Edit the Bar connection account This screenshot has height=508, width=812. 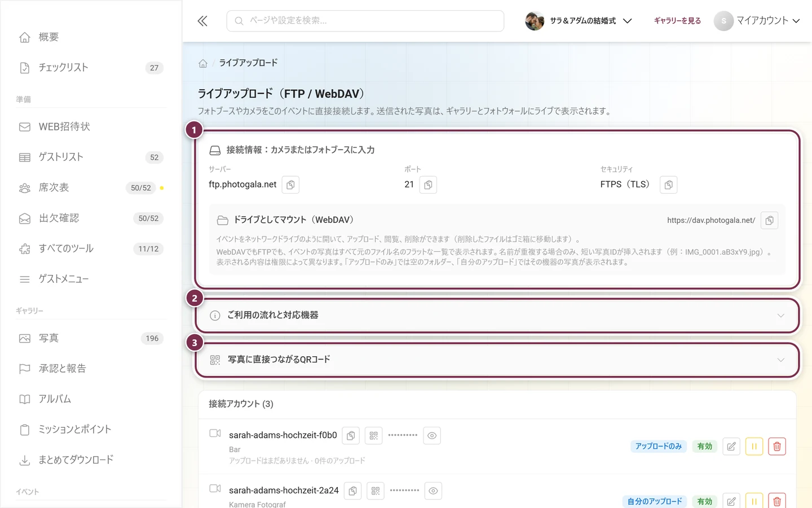(731, 446)
